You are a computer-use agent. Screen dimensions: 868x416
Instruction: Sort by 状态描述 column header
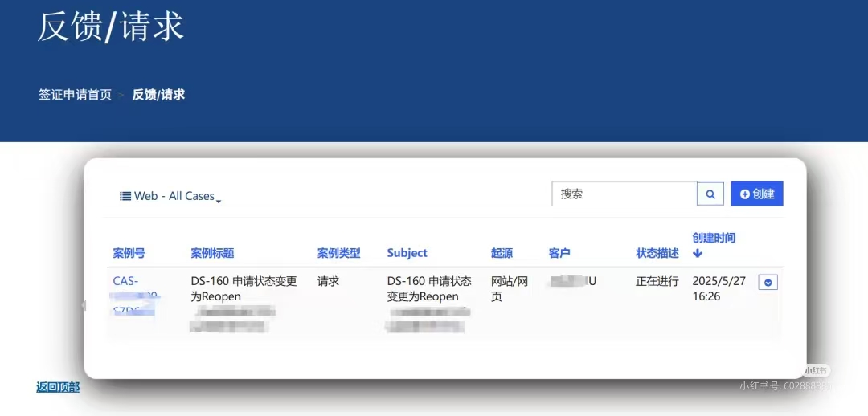[657, 253]
